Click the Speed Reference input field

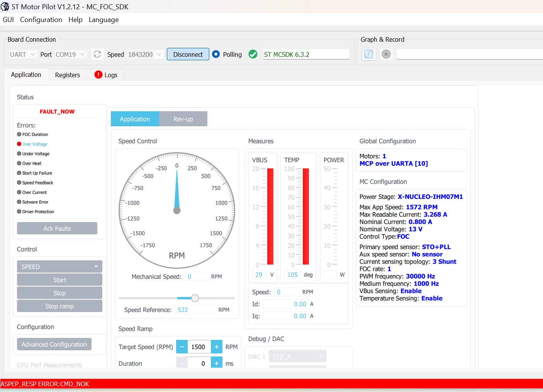[x=196, y=310]
